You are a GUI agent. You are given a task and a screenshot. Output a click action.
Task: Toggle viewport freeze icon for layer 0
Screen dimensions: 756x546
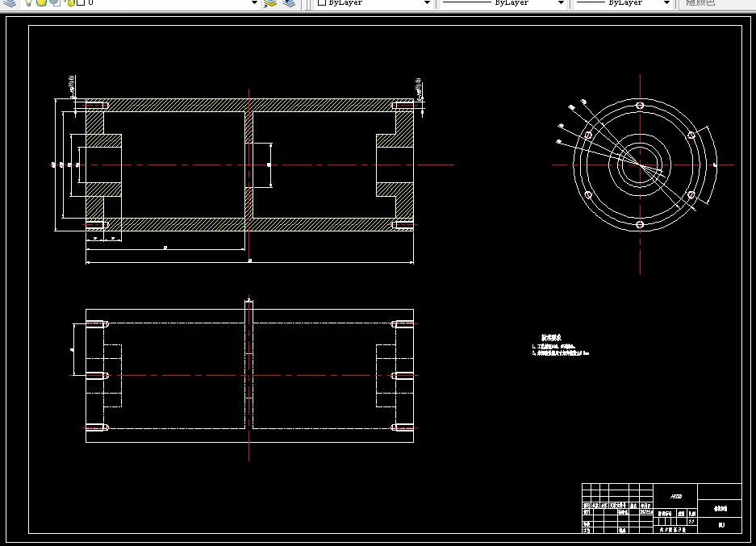[55, 2]
